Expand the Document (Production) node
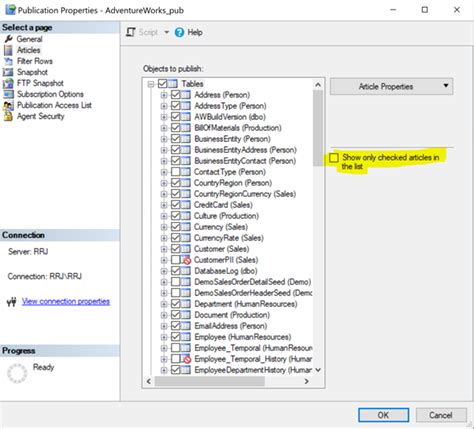The width and height of the screenshot is (474, 429). 164,315
